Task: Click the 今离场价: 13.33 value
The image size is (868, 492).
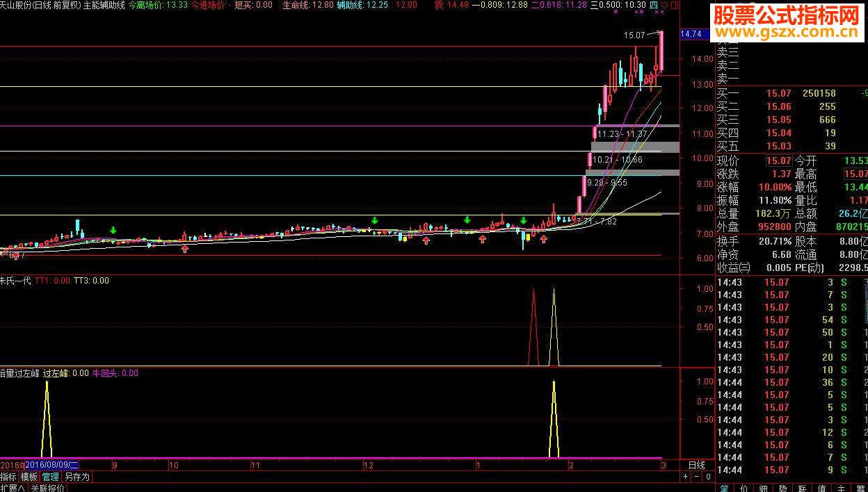Action: coord(159,5)
